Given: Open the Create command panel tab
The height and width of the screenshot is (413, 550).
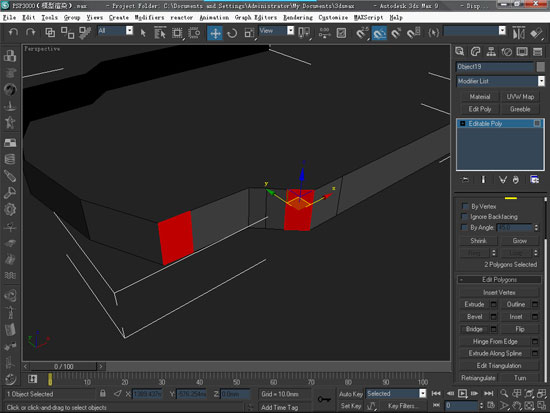Looking at the screenshot, I should tap(460, 52).
